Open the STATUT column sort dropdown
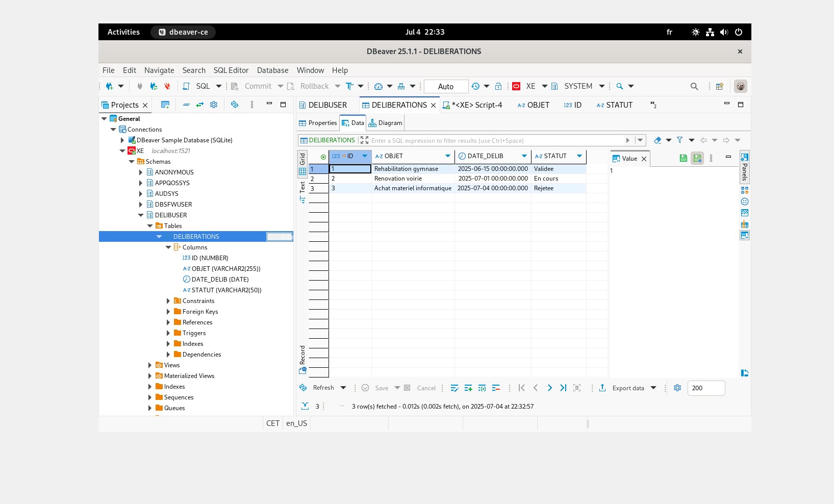The width and height of the screenshot is (834, 504). [579, 156]
